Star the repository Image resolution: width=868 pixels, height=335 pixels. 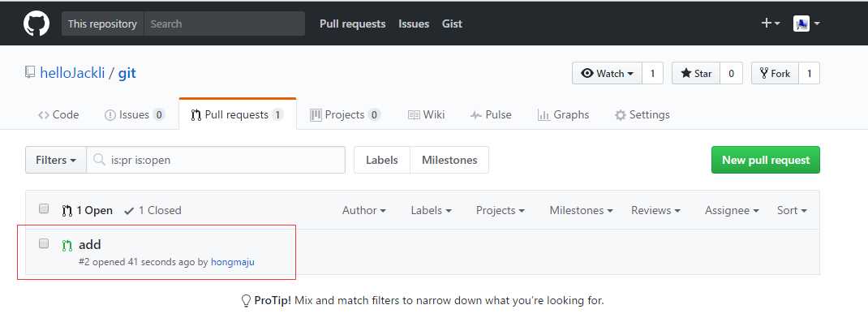(x=696, y=73)
